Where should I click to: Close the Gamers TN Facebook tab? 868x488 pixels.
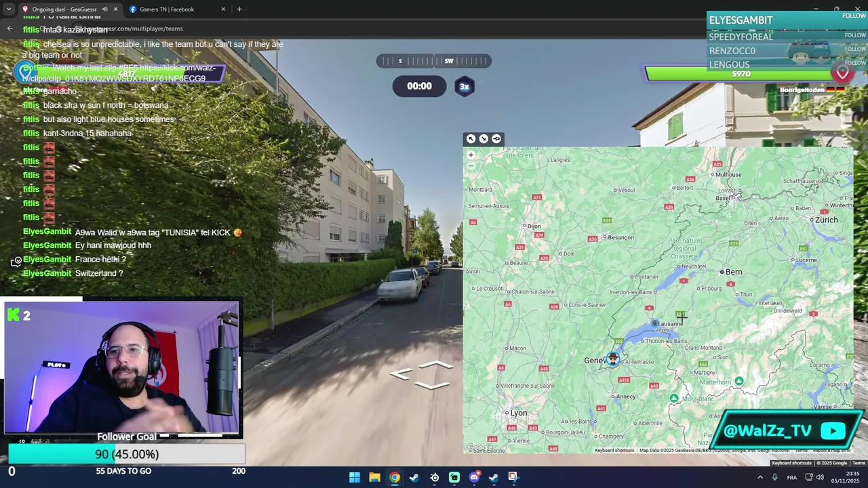(x=223, y=9)
